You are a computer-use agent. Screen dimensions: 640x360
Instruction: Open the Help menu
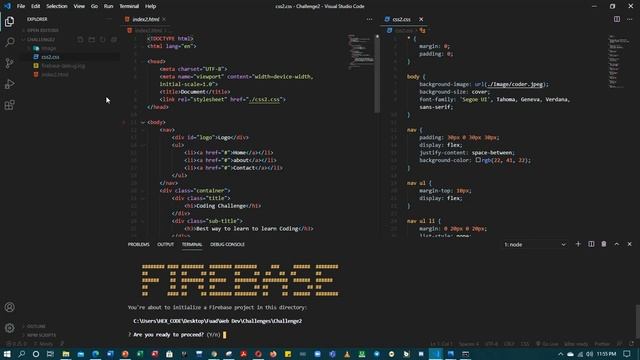(x=151, y=6)
